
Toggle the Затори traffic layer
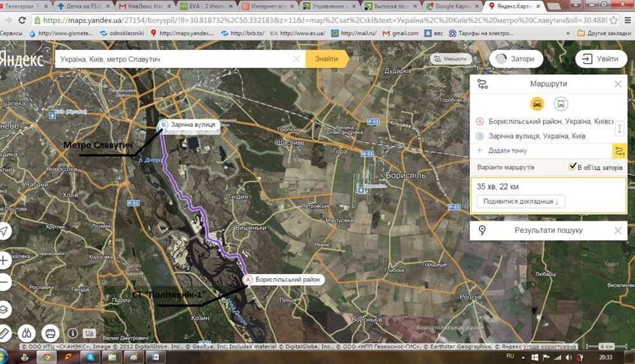tap(516, 59)
